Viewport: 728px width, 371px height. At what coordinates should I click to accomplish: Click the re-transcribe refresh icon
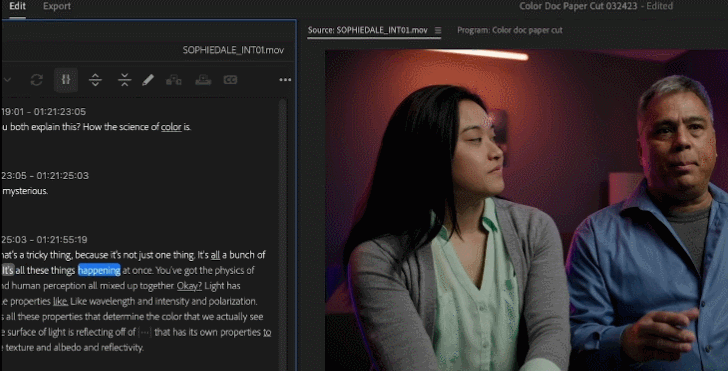37,80
